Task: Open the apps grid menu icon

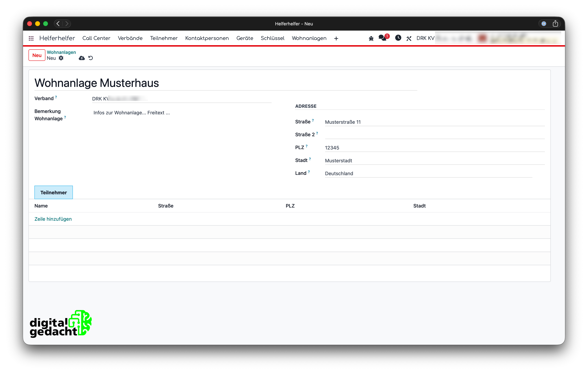Action: (x=31, y=38)
